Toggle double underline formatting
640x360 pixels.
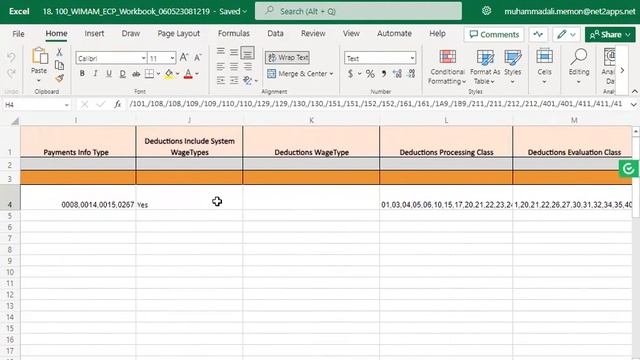[x=122, y=73]
